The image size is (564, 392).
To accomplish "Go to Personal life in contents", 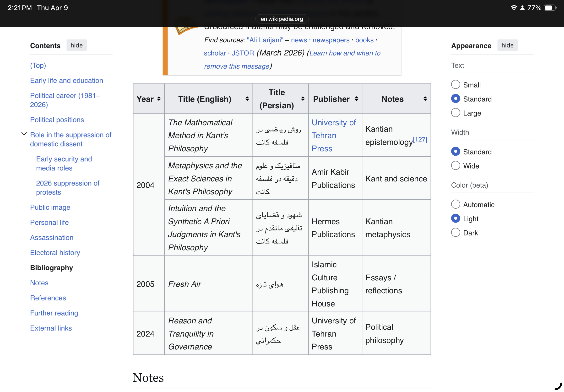I will [49, 222].
